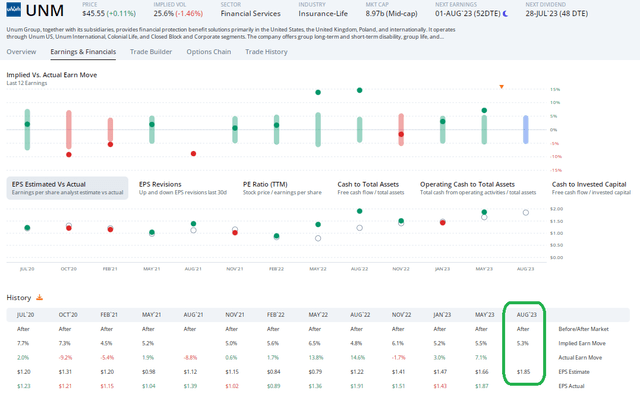640x394 pixels.
Task: Click the Before/After Market row label
Action: point(583,329)
